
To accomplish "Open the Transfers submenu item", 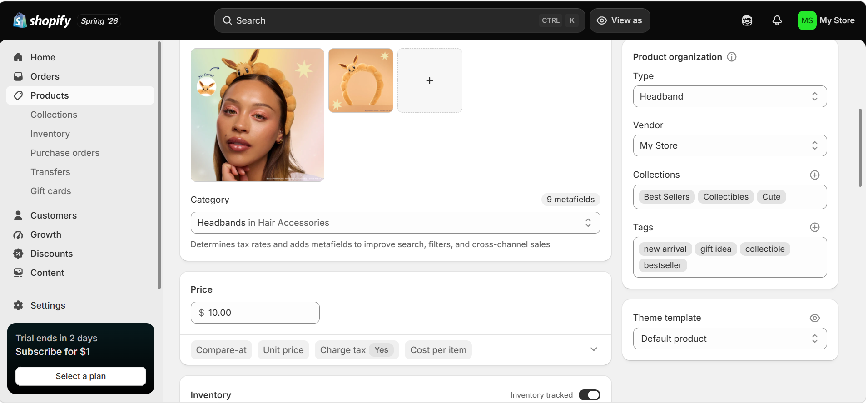I will click(x=50, y=172).
